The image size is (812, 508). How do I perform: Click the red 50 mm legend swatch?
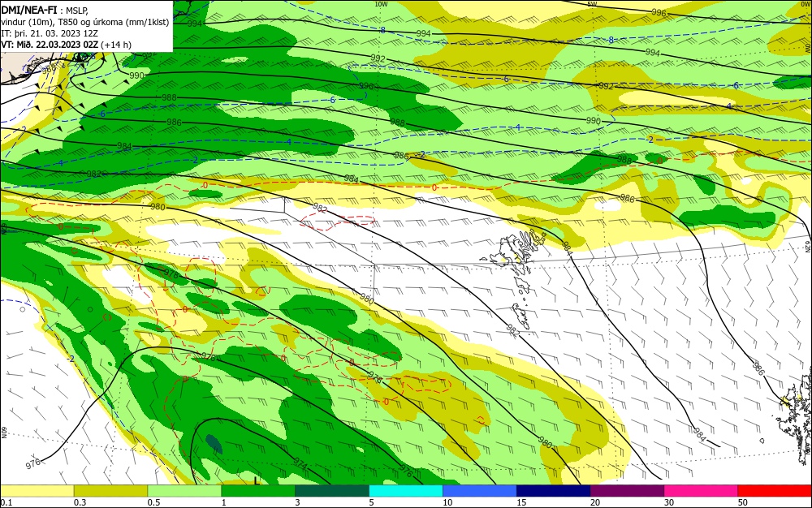[775, 491]
